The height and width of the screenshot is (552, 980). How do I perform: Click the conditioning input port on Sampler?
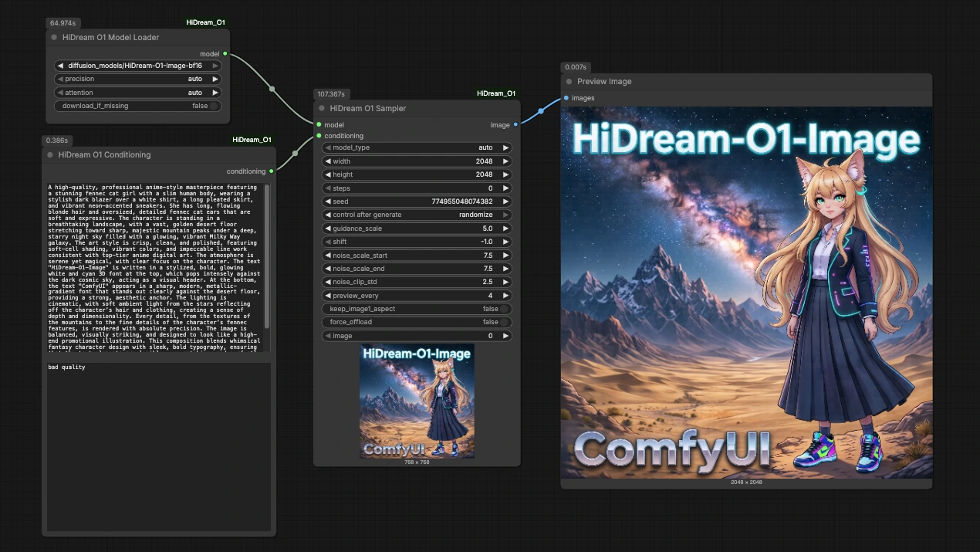pyautogui.click(x=319, y=136)
